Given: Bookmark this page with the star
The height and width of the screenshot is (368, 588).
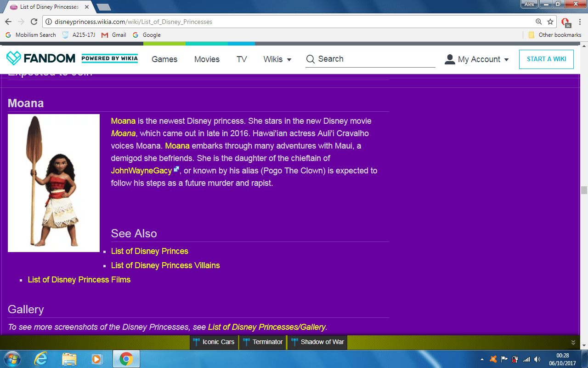Looking at the screenshot, I should pyautogui.click(x=550, y=22).
